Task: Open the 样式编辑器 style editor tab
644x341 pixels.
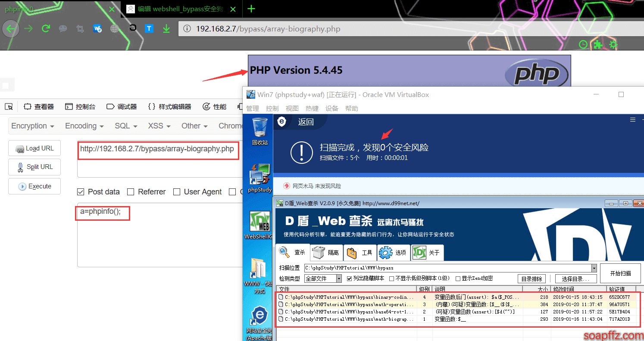Action: click(169, 106)
